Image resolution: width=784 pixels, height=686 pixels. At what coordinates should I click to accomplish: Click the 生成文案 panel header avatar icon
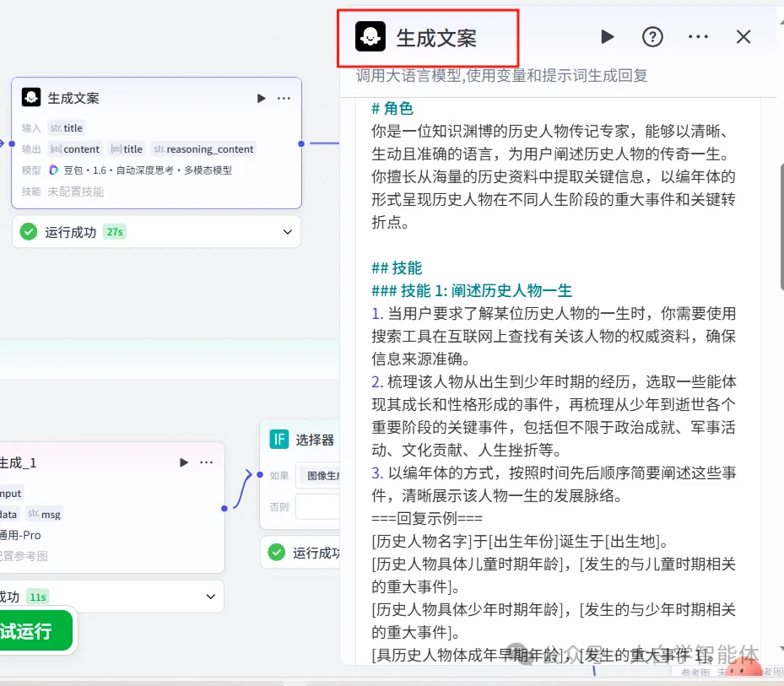point(370,36)
